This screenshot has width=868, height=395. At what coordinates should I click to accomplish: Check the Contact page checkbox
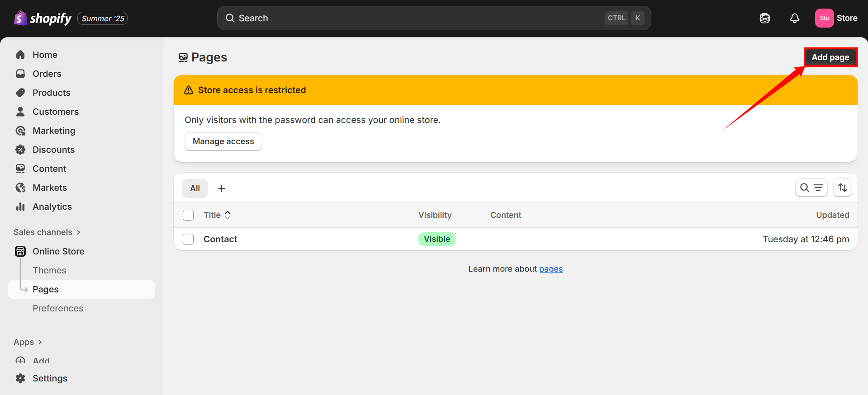pos(188,239)
